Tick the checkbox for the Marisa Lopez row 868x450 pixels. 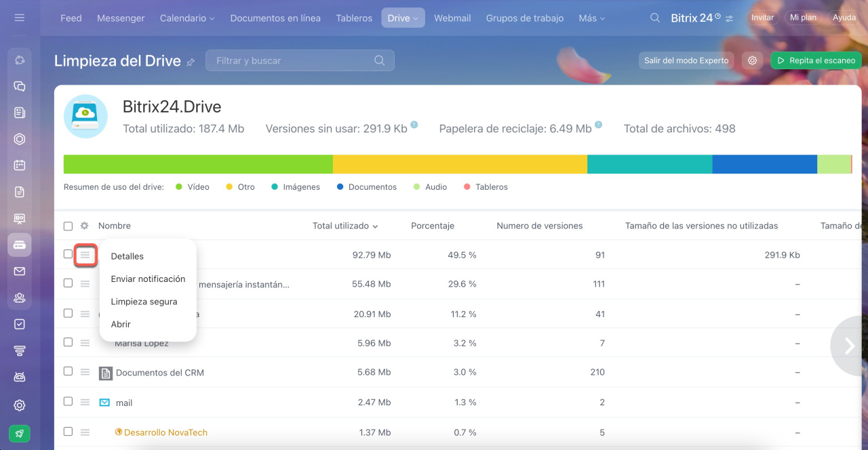(x=68, y=342)
